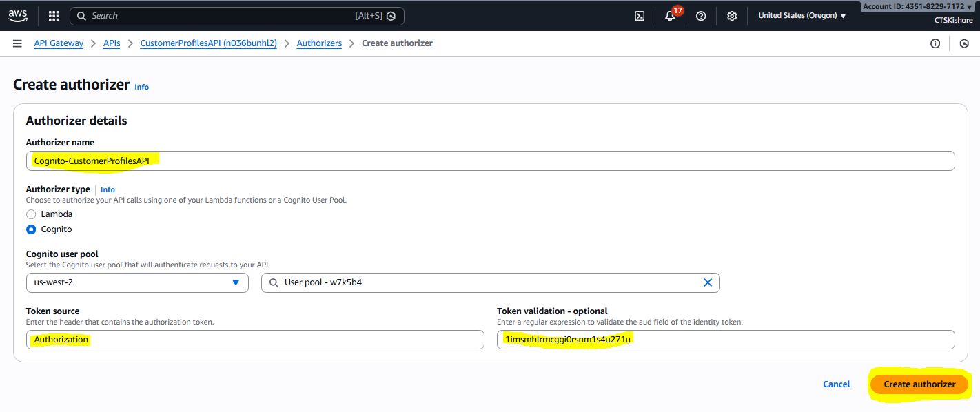Screen dimensions: 980x412
Task: Launch the CloudShell terminal icon
Action: click(640, 16)
